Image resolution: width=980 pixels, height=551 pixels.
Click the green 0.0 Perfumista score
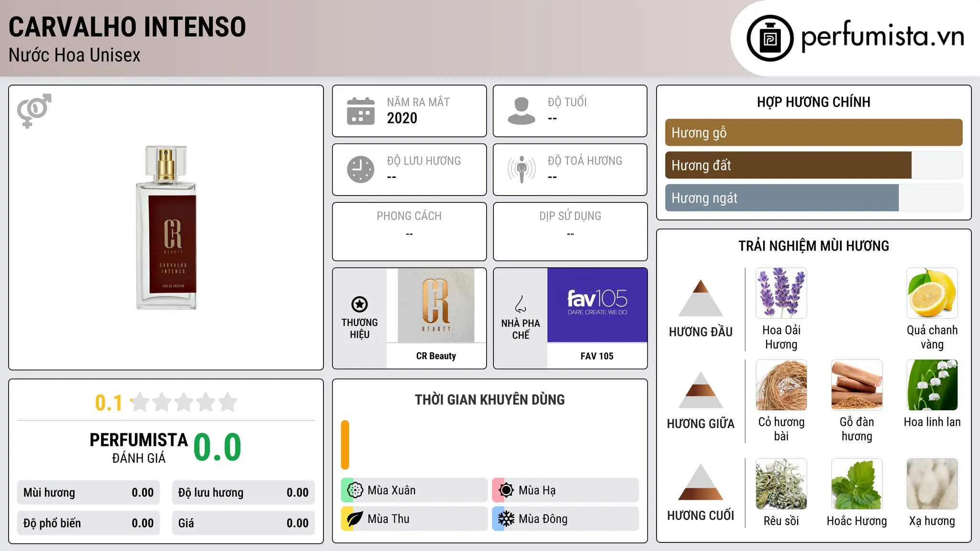click(x=218, y=447)
